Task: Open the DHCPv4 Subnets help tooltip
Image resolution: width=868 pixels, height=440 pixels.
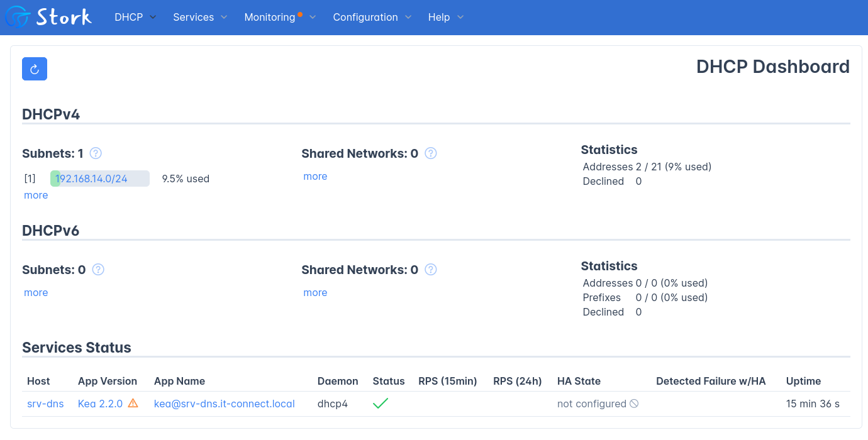Action: (x=96, y=153)
